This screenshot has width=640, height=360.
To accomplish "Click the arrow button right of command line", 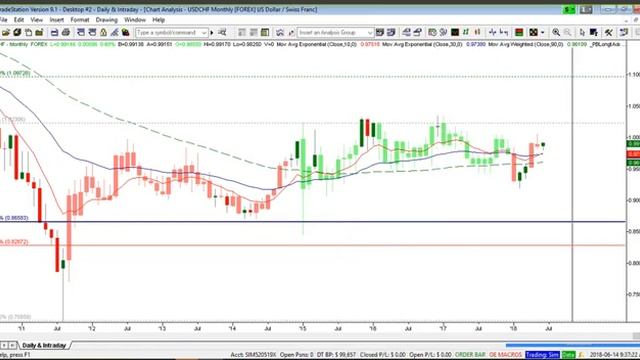I will click(x=212, y=32).
